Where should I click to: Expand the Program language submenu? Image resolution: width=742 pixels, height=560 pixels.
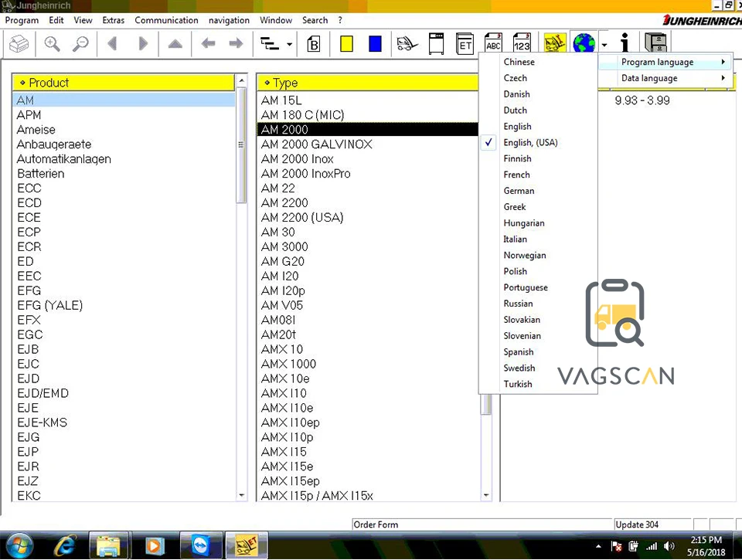[665, 62]
